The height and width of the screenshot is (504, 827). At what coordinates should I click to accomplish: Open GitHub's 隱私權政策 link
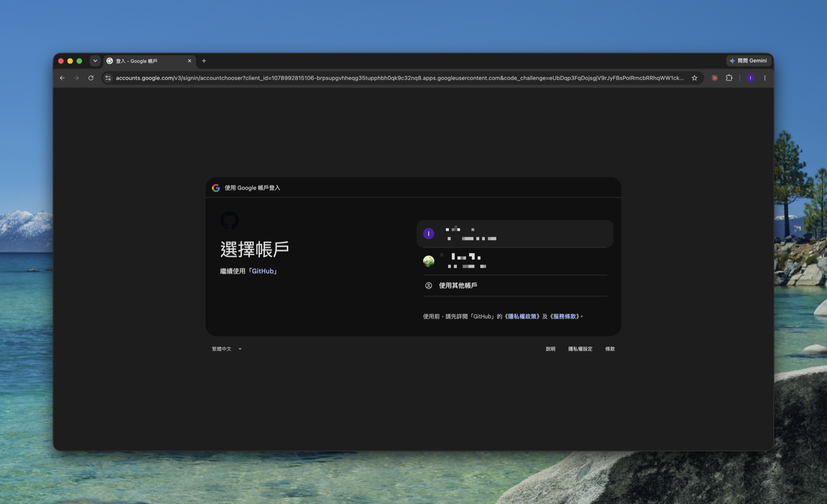(x=522, y=316)
